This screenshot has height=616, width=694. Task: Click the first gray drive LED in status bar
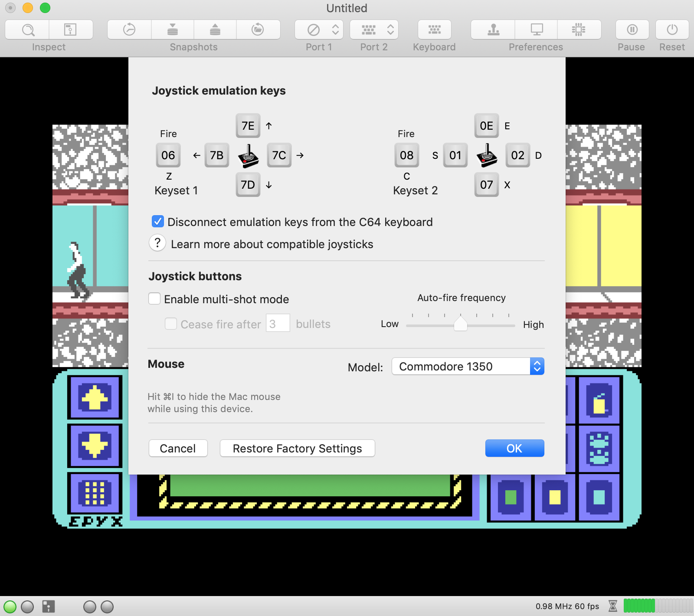[27, 606]
